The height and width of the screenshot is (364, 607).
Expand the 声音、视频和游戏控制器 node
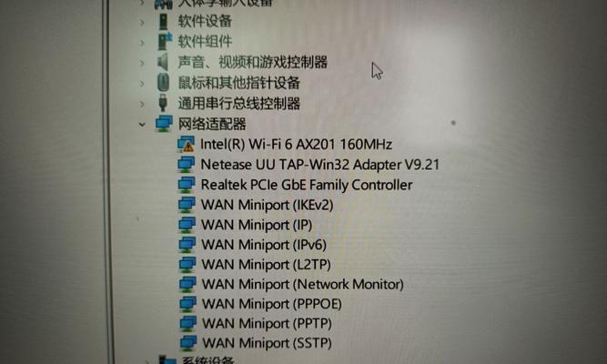[142, 63]
